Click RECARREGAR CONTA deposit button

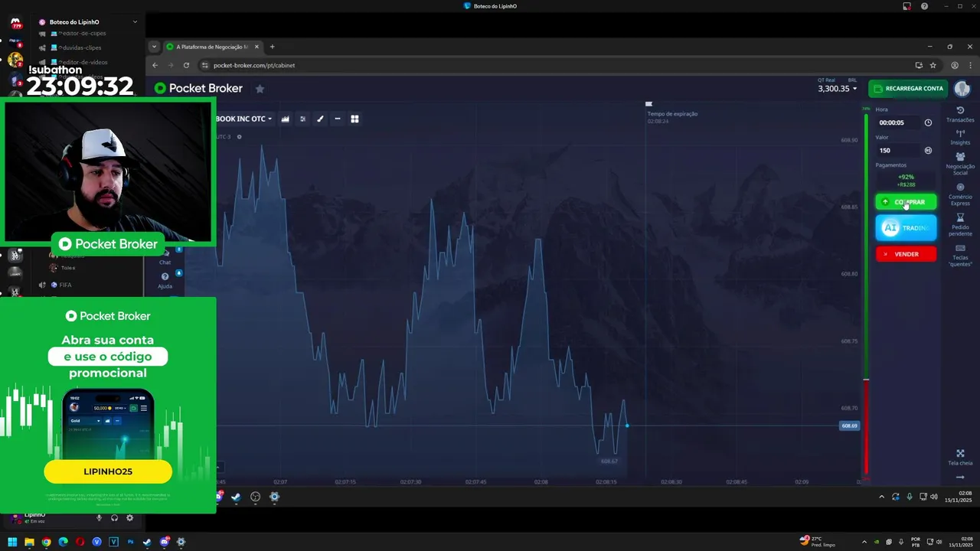(x=908, y=89)
